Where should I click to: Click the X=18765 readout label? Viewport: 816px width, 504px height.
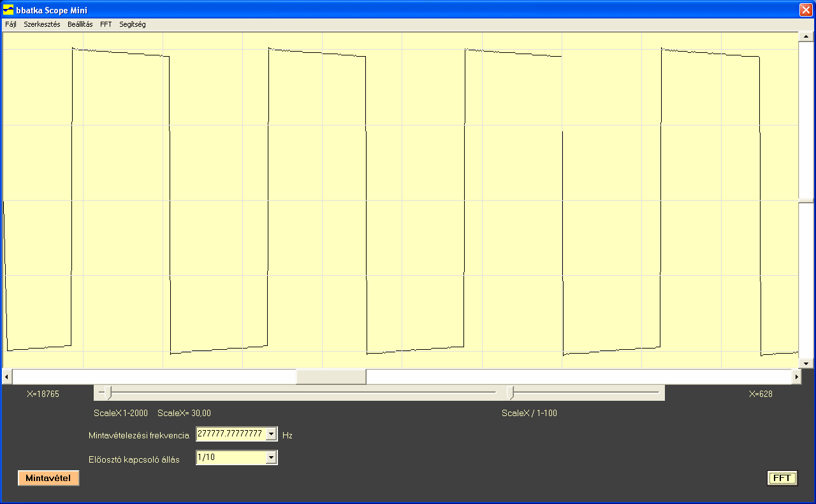coord(43,394)
